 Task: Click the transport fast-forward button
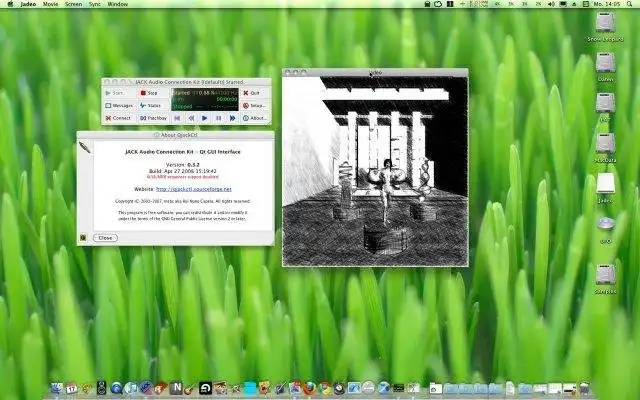(x=232, y=118)
